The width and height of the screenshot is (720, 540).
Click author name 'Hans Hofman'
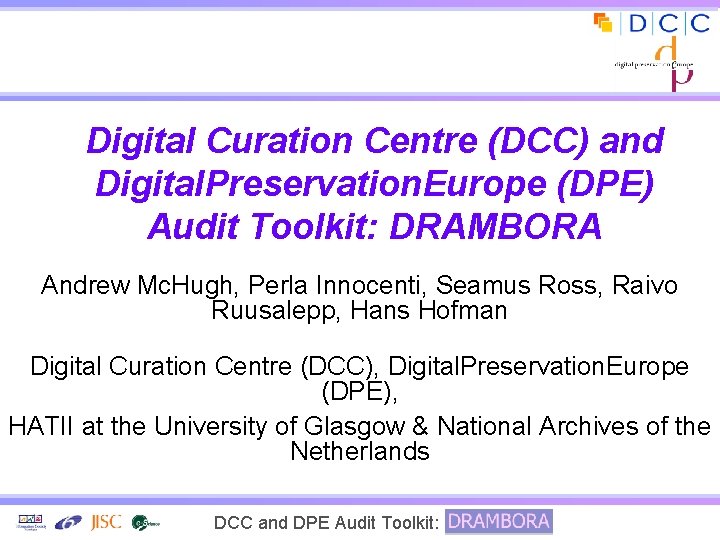[429, 310]
